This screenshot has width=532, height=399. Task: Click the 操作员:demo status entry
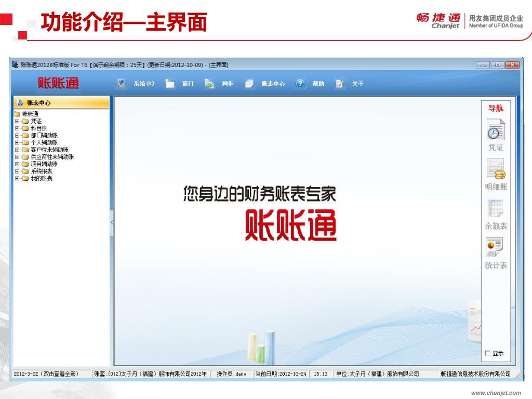click(231, 374)
